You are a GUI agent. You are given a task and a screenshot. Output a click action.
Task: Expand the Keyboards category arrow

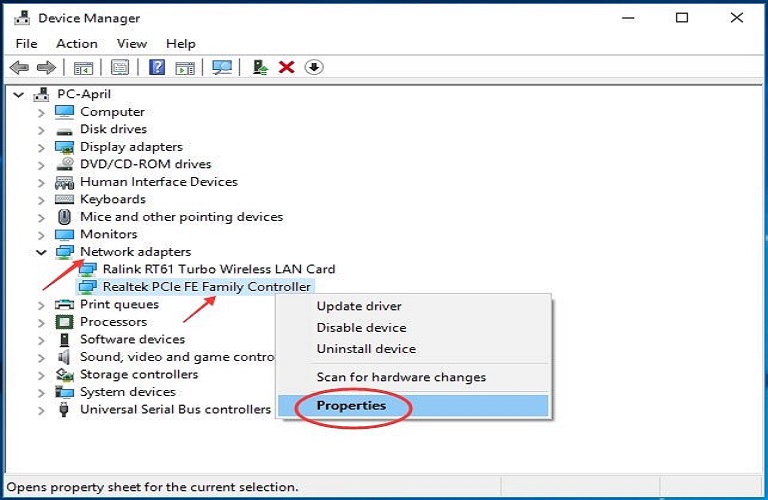tap(41, 200)
